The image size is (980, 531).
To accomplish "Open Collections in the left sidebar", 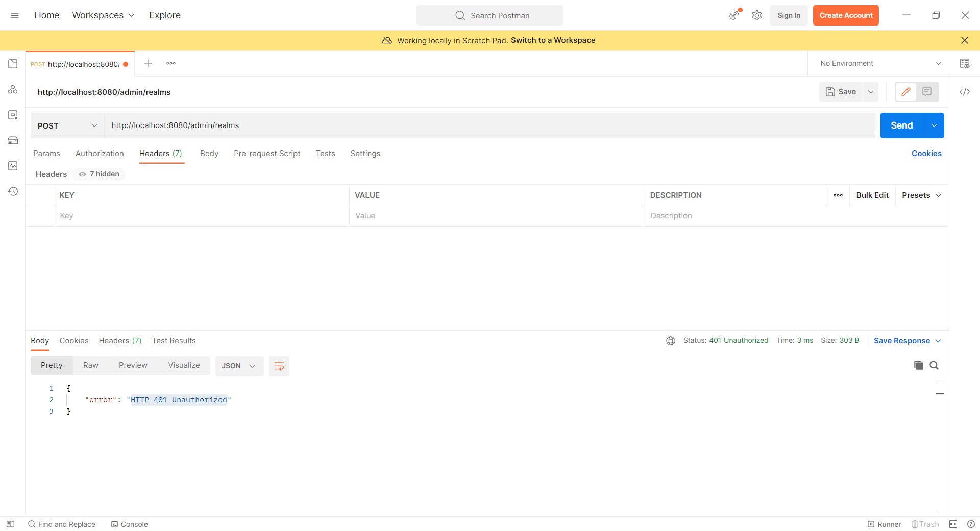I will (13, 64).
